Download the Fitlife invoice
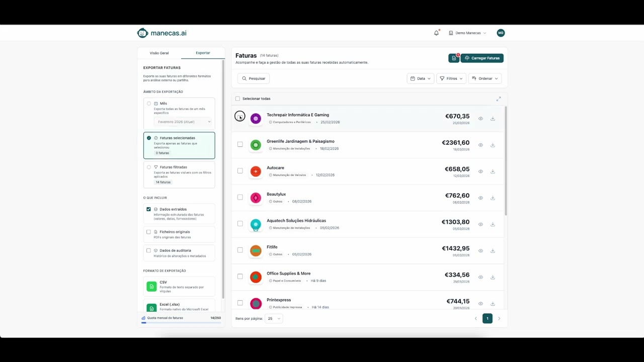 tap(493, 251)
